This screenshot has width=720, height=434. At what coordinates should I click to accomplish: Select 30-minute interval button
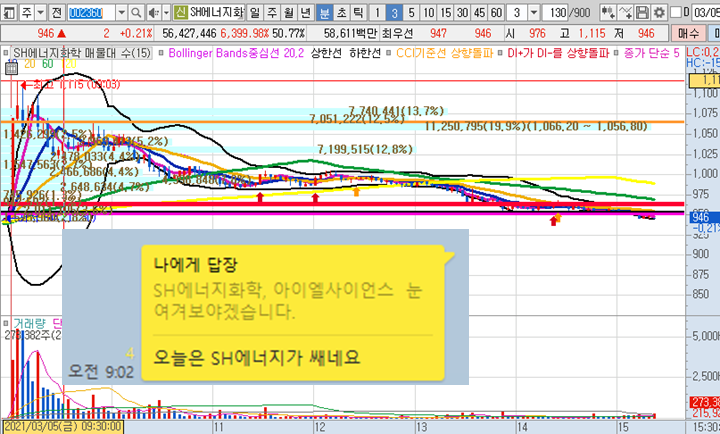[462, 12]
